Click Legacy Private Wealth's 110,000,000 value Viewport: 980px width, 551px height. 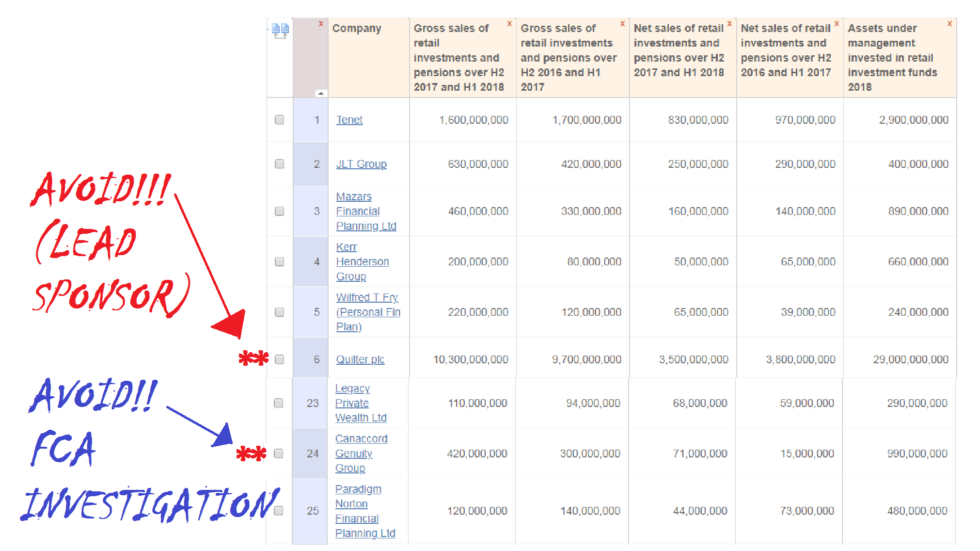[x=477, y=403]
